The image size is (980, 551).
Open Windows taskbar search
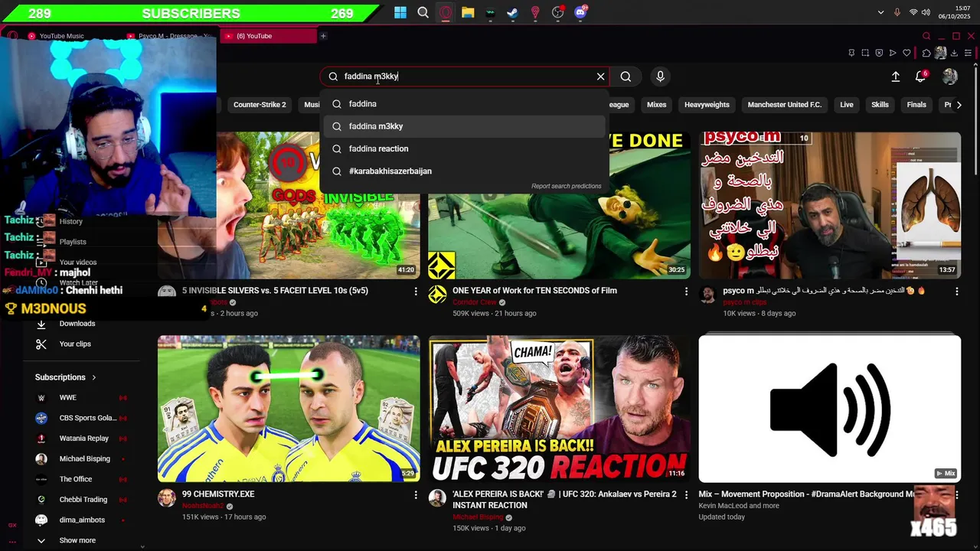click(423, 12)
